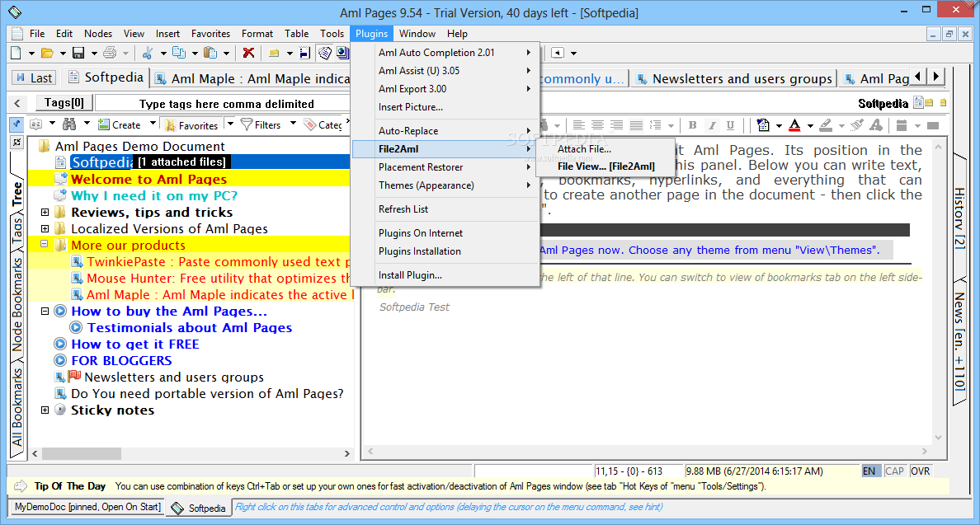This screenshot has height=525, width=980.
Task: Collapse the More our products node
Action: point(45,245)
